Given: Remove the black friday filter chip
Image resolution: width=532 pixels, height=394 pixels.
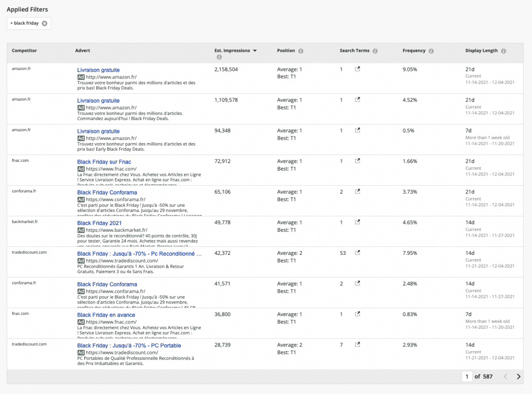Looking at the screenshot, I should coord(44,23).
